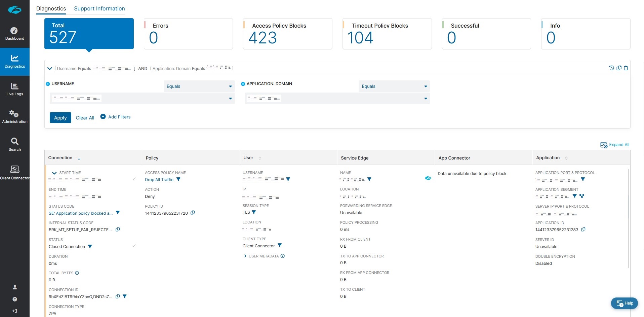
Task: Open the help question mark in sidebar
Action: click(x=14, y=299)
